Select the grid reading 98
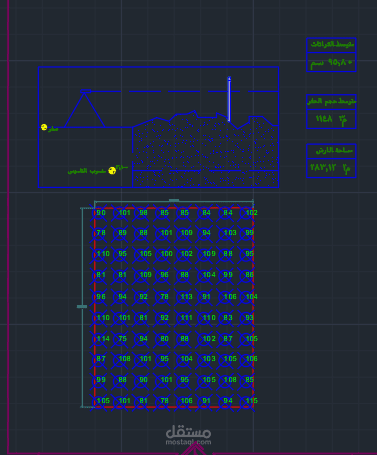This screenshot has height=455, width=377. click(143, 212)
